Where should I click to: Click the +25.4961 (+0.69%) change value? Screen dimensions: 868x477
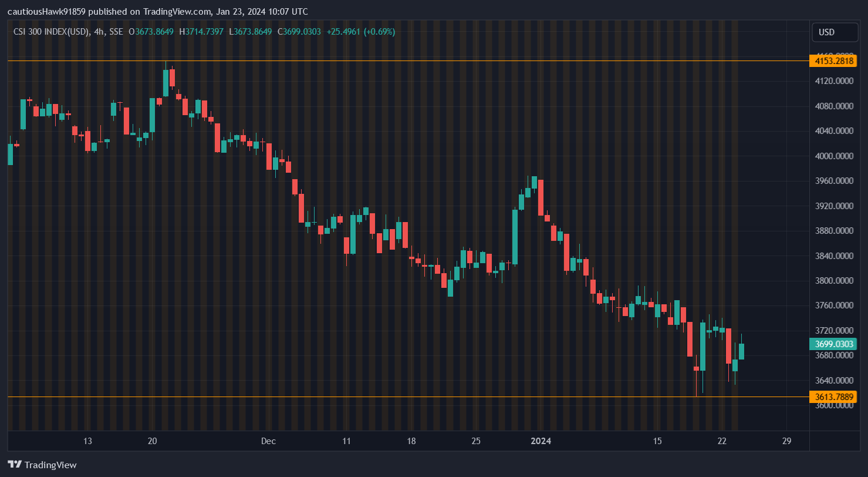coord(360,32)
